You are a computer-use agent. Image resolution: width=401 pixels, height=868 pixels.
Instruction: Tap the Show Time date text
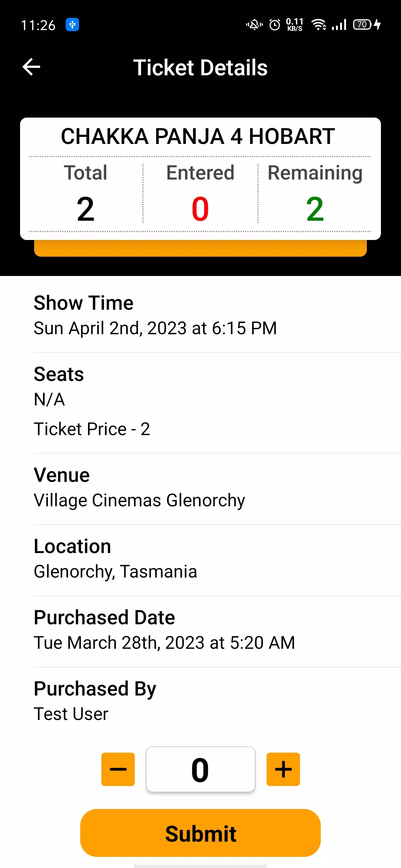coord(155,328)
